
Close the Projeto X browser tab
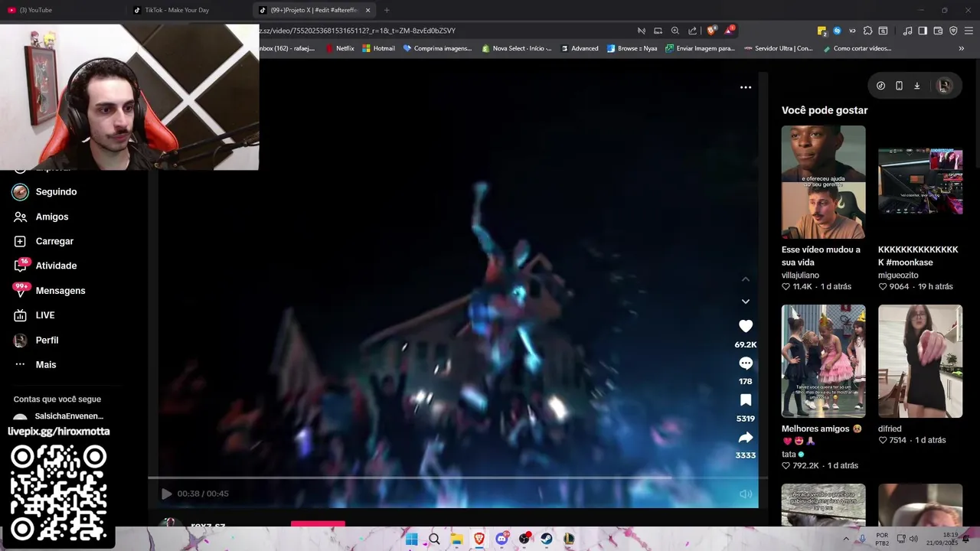(x=367, y=10)
